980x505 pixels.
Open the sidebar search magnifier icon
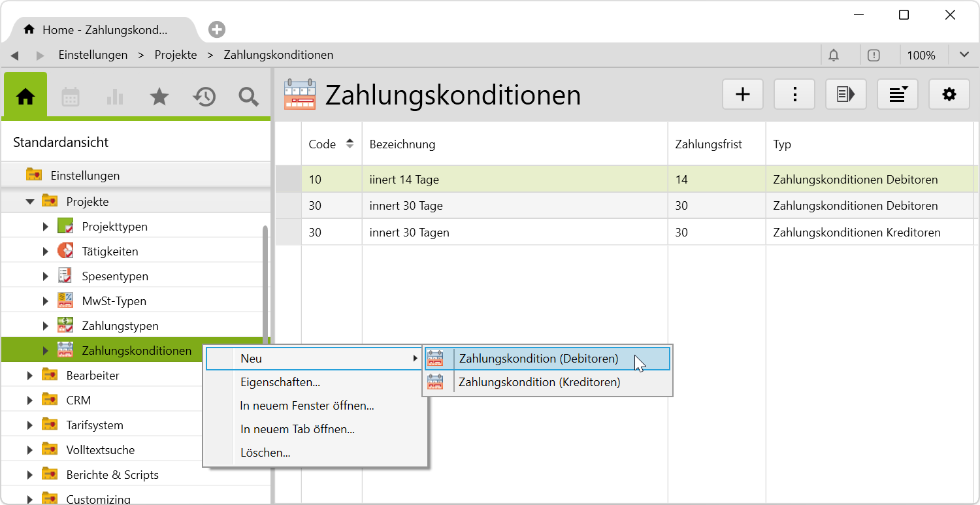coord(248,97)
